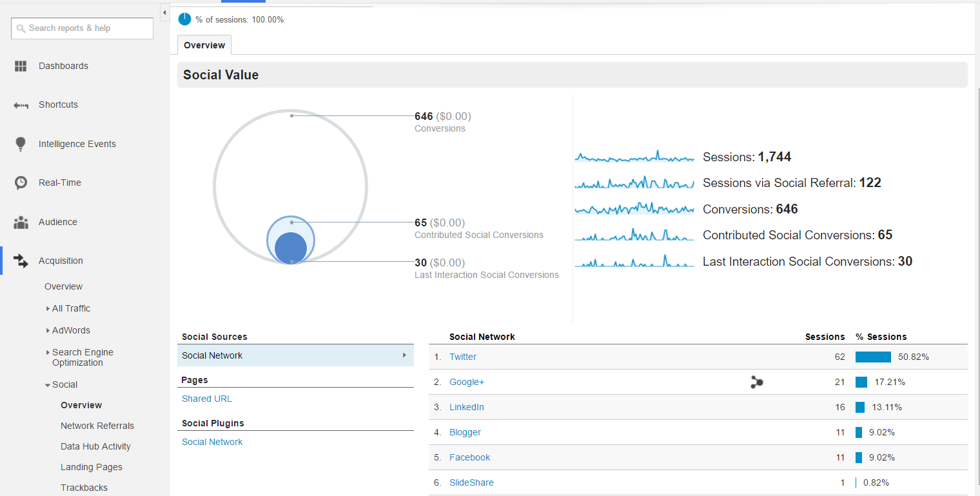The width and height of the screenshot is (980, 496).
Task: Expand the AdWords submenu
Action: pos(48,331)
